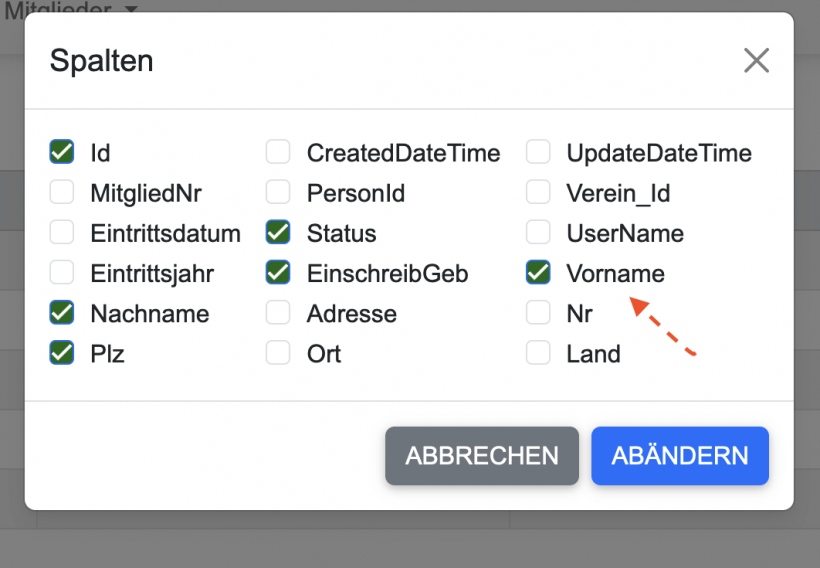820x568 pixels.
Task: Open the Mitglieder dropdown arrow
Action: [x=131, y=8]
